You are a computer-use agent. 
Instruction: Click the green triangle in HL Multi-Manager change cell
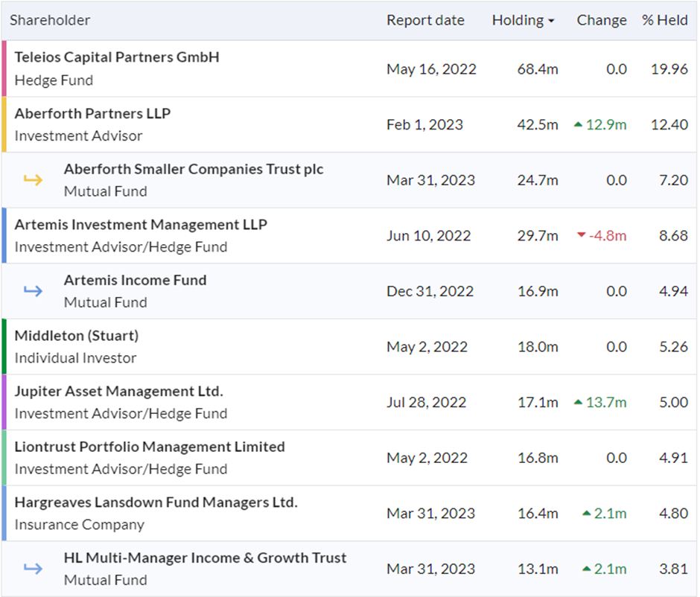tap(587, 569)
